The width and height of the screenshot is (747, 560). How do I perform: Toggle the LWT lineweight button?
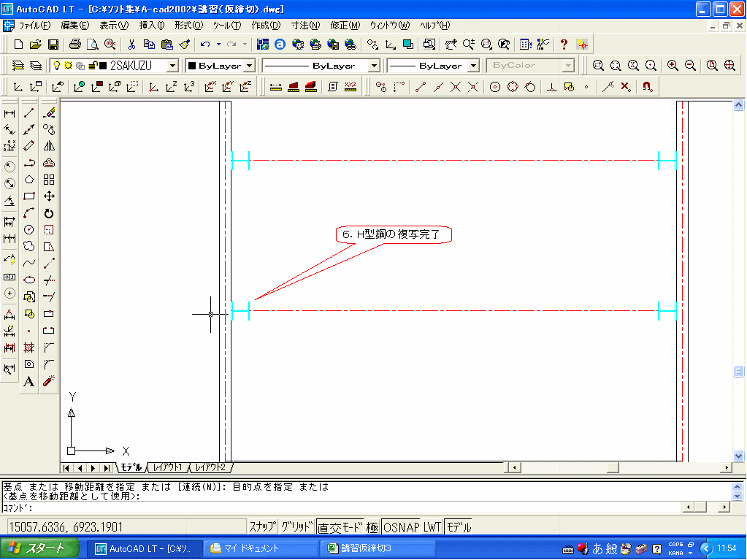click(432, 527)
